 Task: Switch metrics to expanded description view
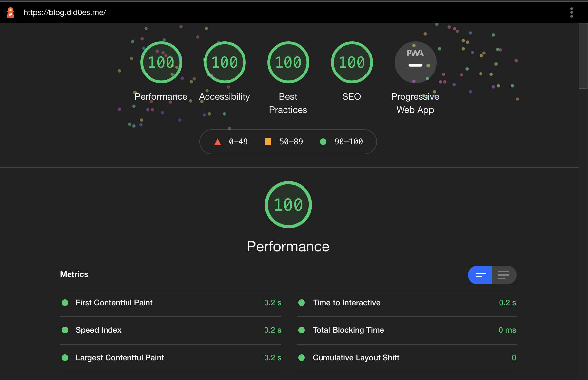[x=504, y=275]
